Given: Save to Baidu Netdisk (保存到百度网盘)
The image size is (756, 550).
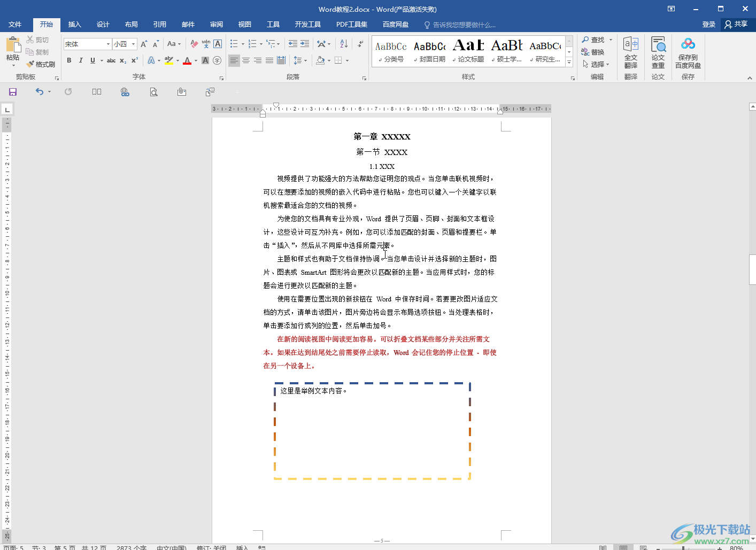Looking at the screenshot, I should click(688, 52).
